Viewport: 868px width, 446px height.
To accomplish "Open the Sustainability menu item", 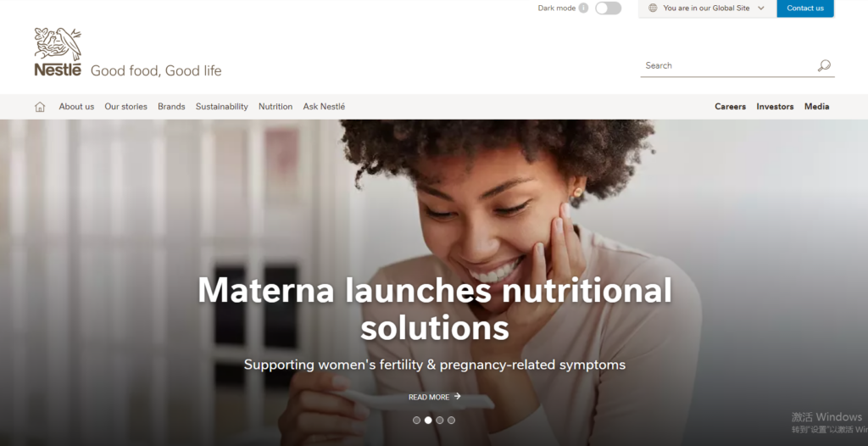I will 221,106.
